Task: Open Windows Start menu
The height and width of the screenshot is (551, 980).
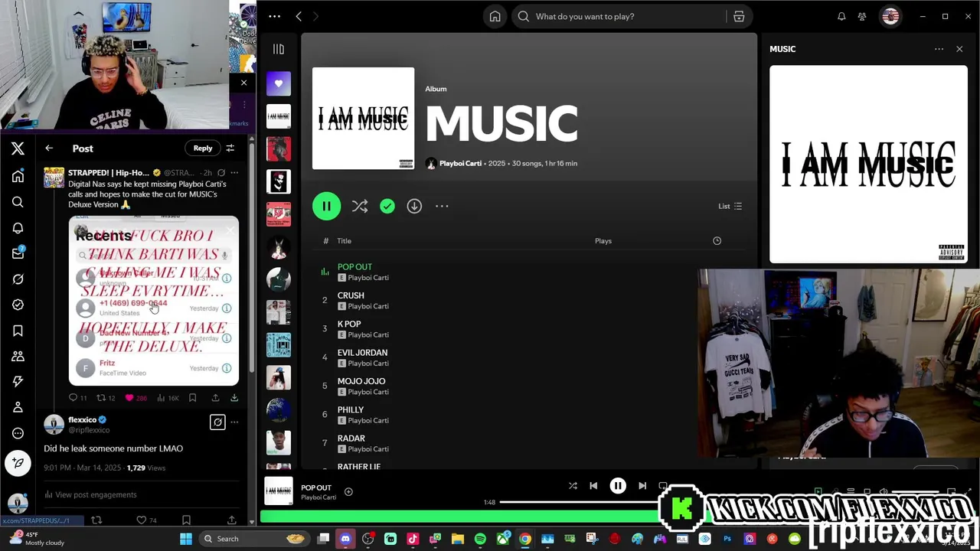Action: click(185, 539)
